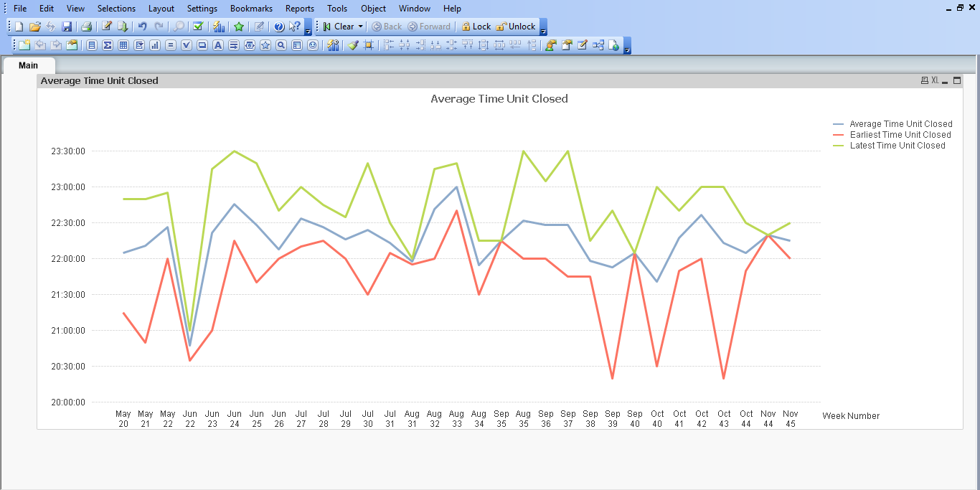Launch Quick Chart wizard lightning bar icon

[220, 27]
